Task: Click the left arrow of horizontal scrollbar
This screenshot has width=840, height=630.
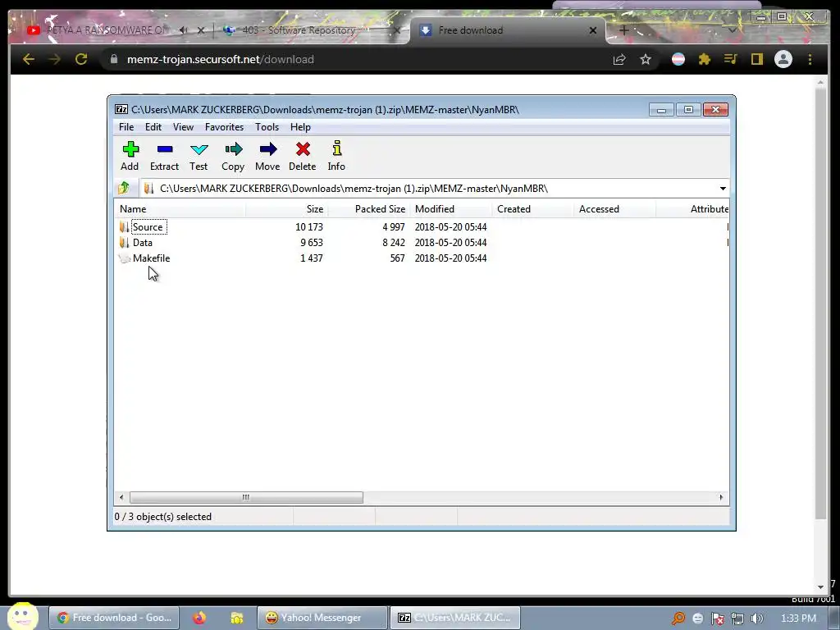Action: pos(121,498)
